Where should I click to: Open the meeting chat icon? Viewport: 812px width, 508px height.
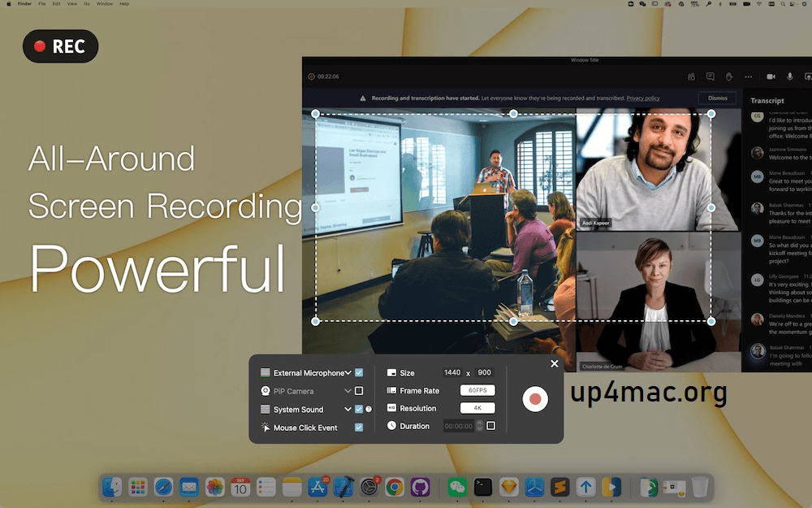pyautogui.click(x=710, y=76)
